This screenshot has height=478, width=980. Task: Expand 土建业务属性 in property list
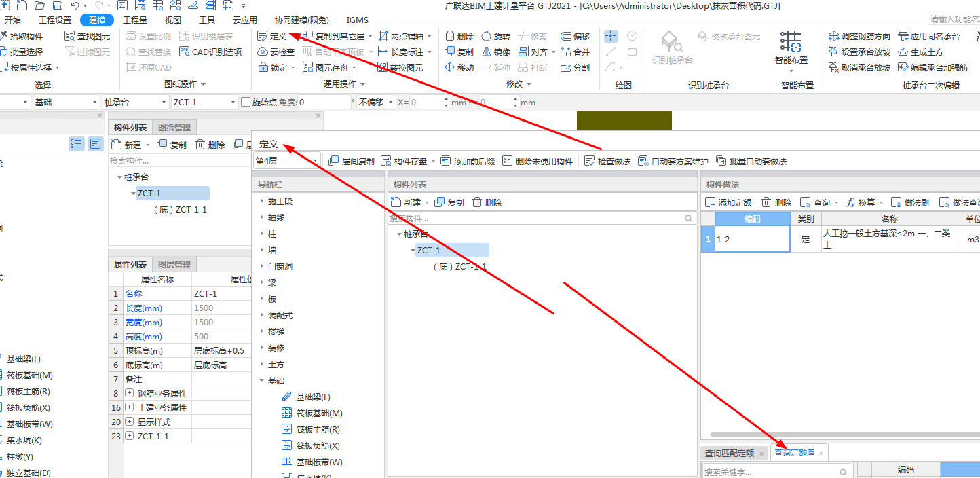[129, 407]
